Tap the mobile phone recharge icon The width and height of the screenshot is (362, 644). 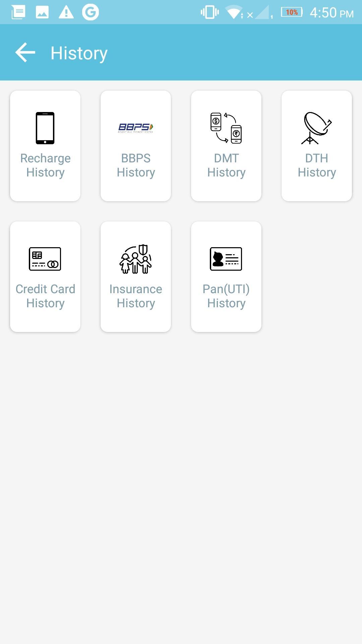click(45, 128)
